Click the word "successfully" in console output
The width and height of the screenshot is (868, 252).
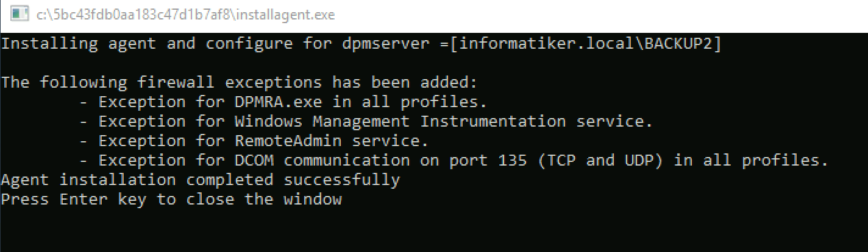coord(342,181)
